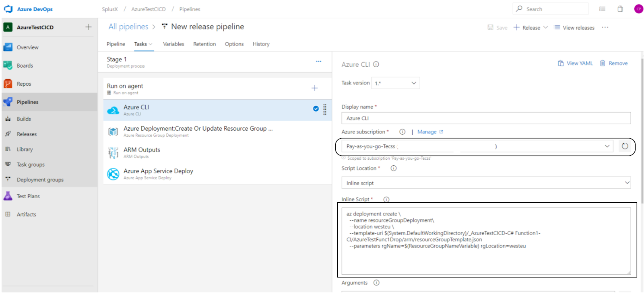The width and height of the screenshot is (644, 294).
Task: Click the New release pipeline title
Action: tap(208, 27)
